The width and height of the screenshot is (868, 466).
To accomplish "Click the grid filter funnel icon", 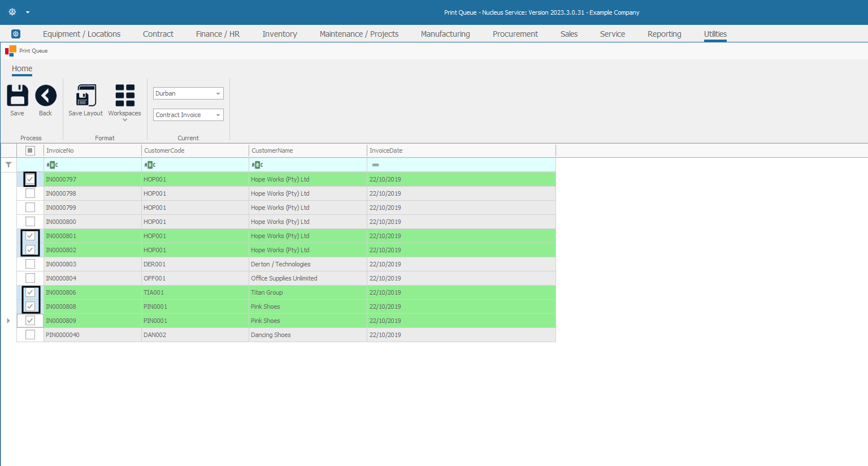I will coord(8,165).
